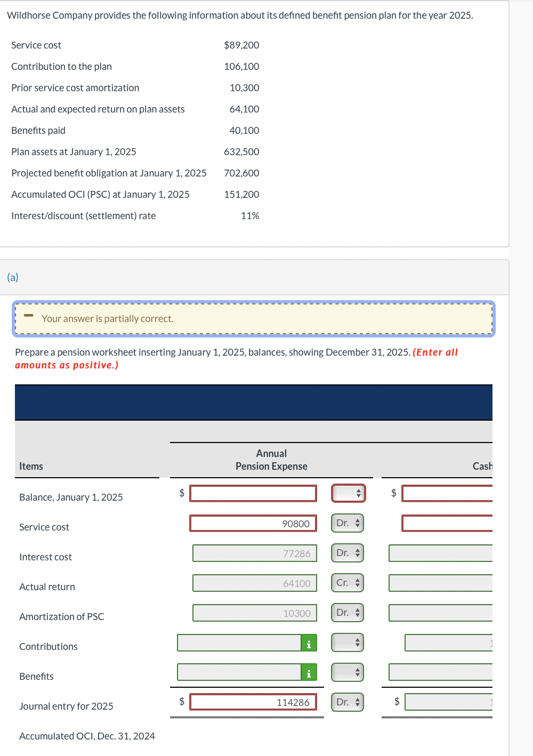Click 'Accumulated OCI, Dec. 31, 2024' row label
The height and width of the screenshot is (756, 533).
pyautogui.click(x=87, y=736)
